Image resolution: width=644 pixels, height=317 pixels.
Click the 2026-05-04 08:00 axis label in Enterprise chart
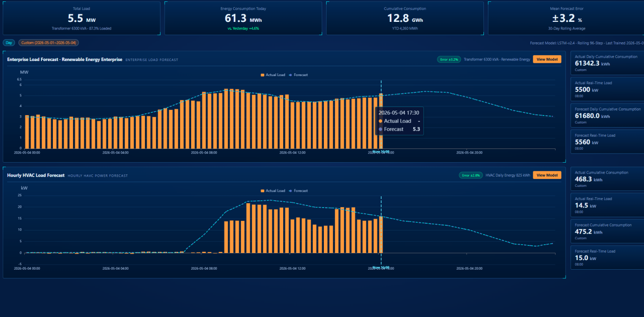[x=204, y=153]
